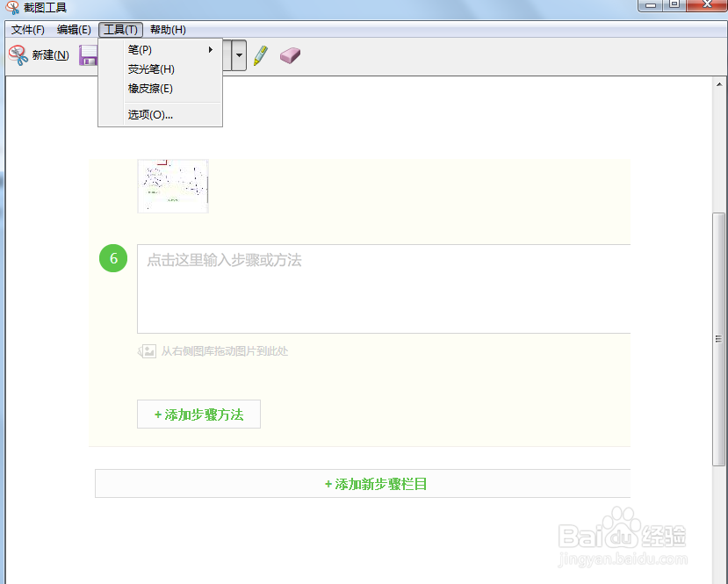Screen dimensions: 728x584
Task: Click the Save diskette icon
Action: (x=90, y=54)
